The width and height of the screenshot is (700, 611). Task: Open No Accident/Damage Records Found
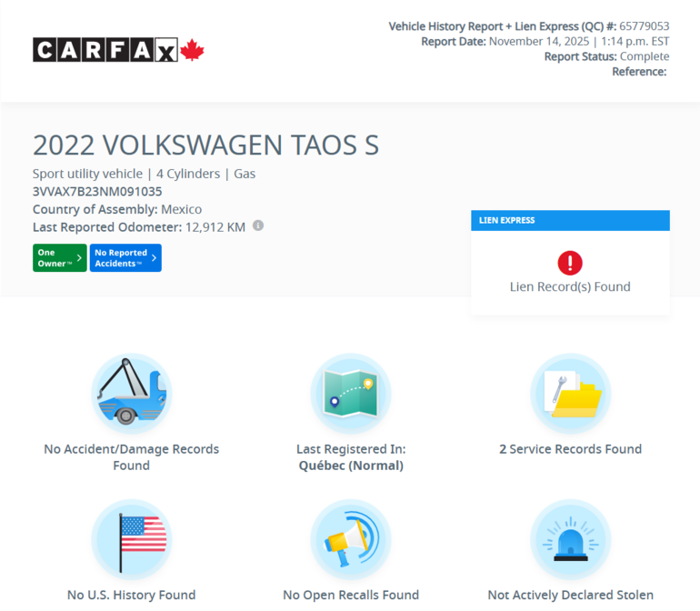[x=131, y=456]
